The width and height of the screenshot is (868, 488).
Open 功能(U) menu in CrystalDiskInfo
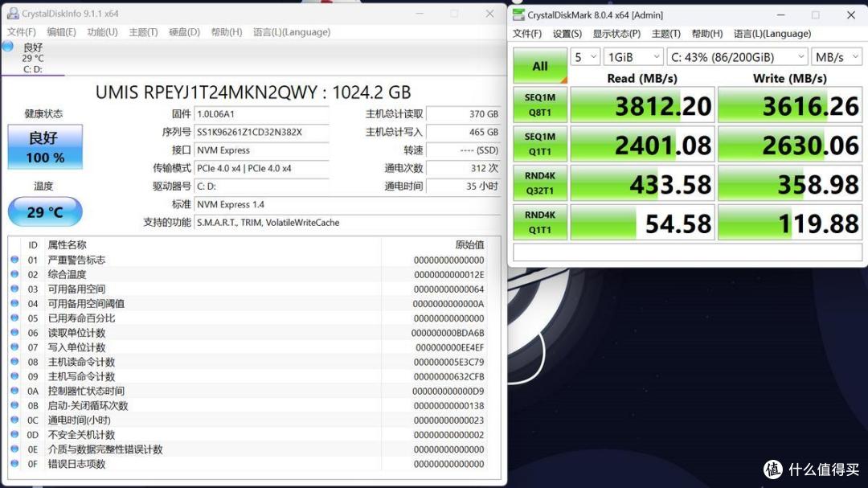(102, 32)
